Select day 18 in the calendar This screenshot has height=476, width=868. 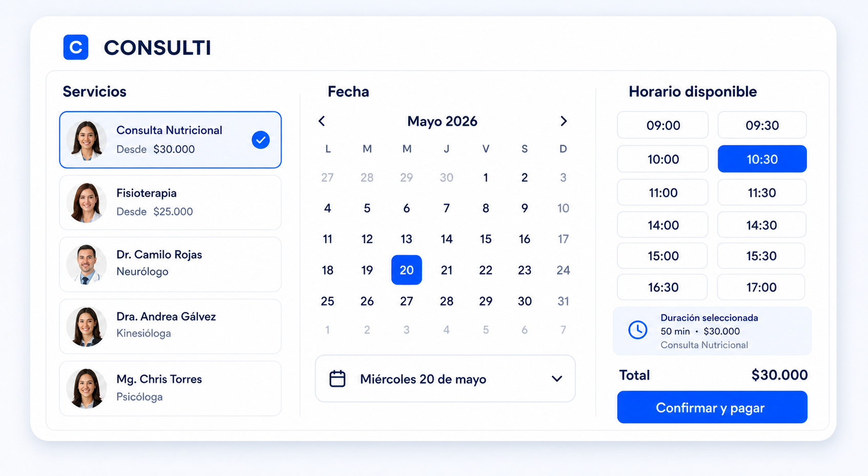328,270
